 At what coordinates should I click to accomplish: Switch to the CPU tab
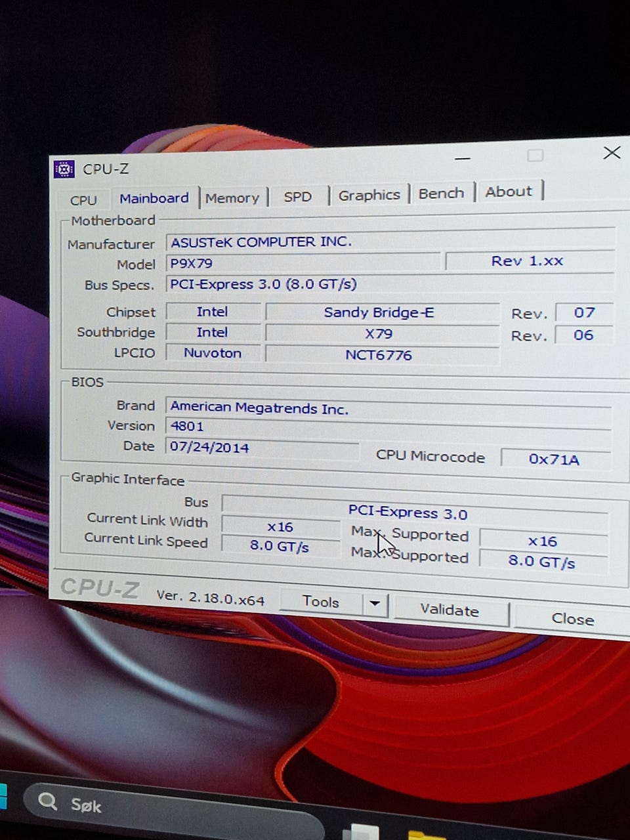pyautogui.click(x=83, y=200)
